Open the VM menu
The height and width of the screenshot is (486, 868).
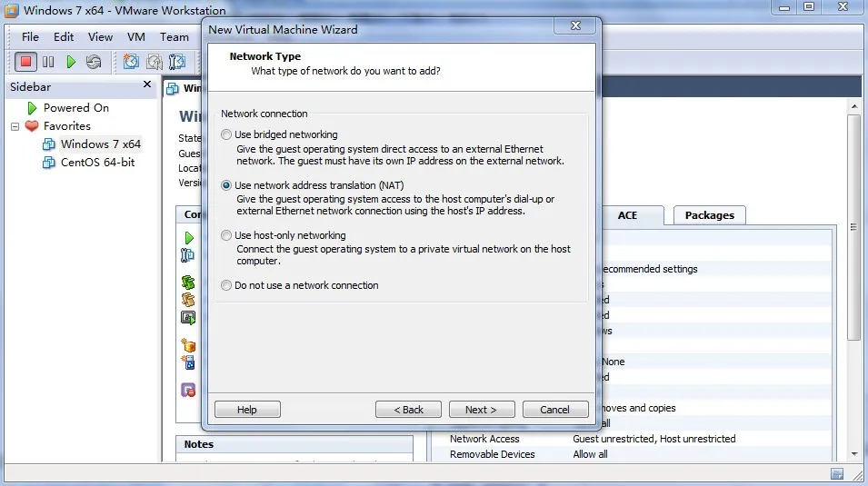click(x=136, y=37)
